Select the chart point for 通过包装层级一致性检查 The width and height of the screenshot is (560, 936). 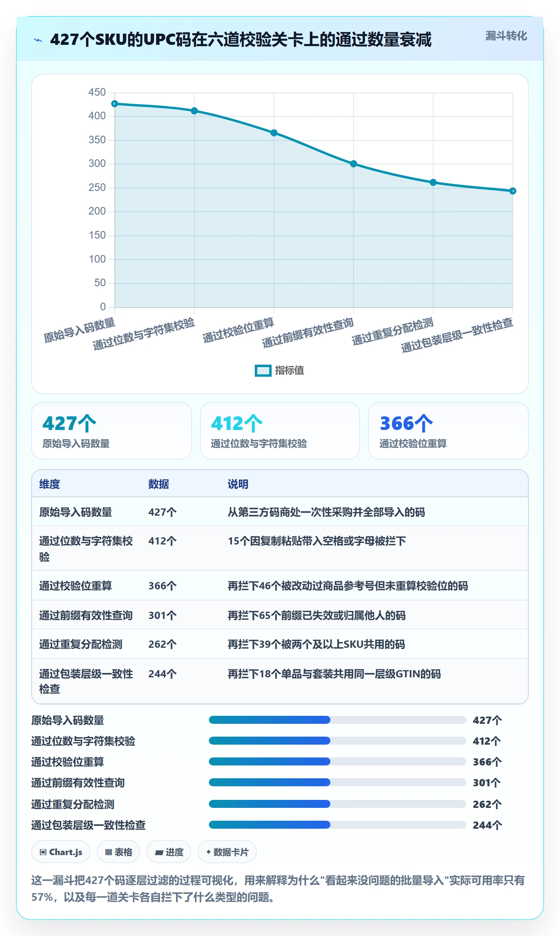pos(513,191)
